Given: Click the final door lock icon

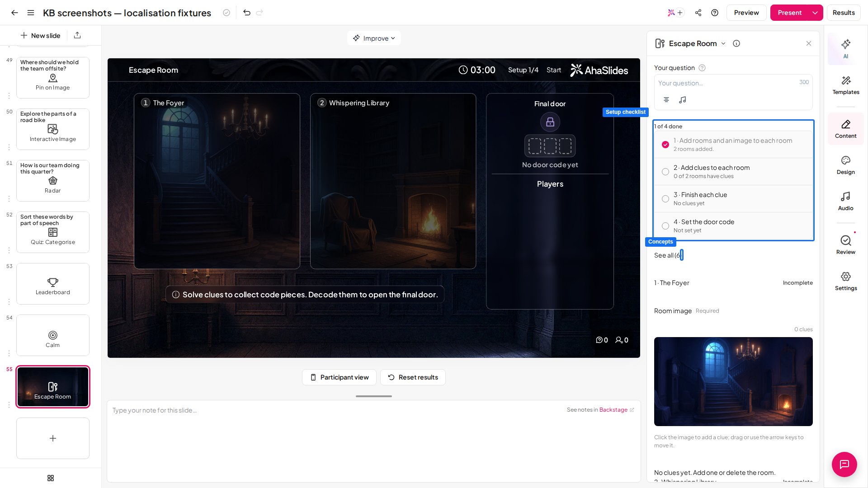Looking at the screenshot, I should [x=550, y=122].
